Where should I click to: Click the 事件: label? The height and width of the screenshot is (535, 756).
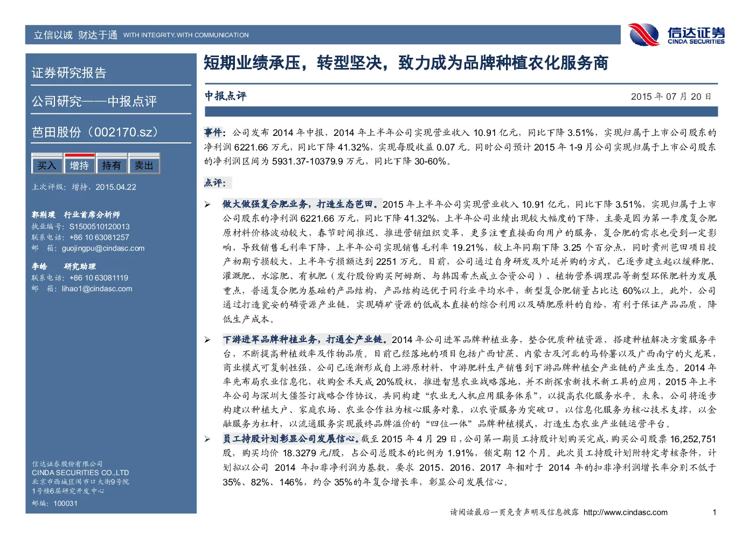(215, 133)
